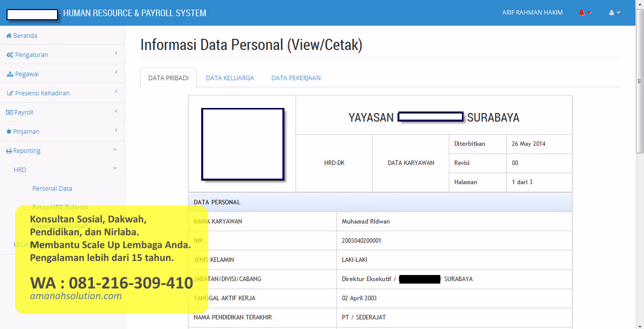
Task: Click the Presensi Kehadiran edit icon
Action: point(10,93)
